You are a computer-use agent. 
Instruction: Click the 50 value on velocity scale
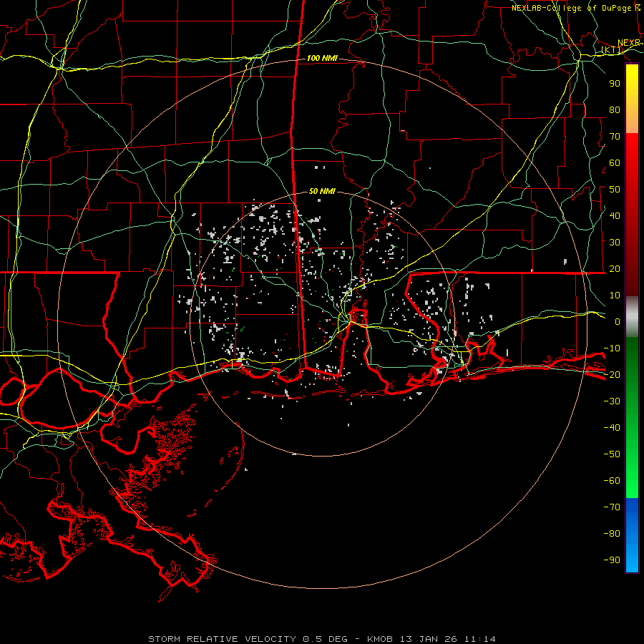[615, 190]
